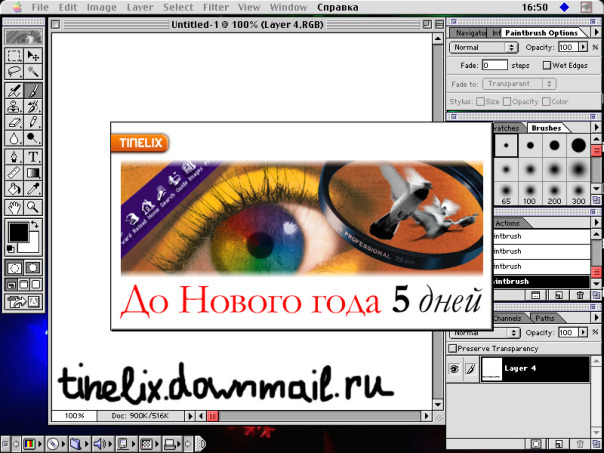Select the Measure tool

14,173
